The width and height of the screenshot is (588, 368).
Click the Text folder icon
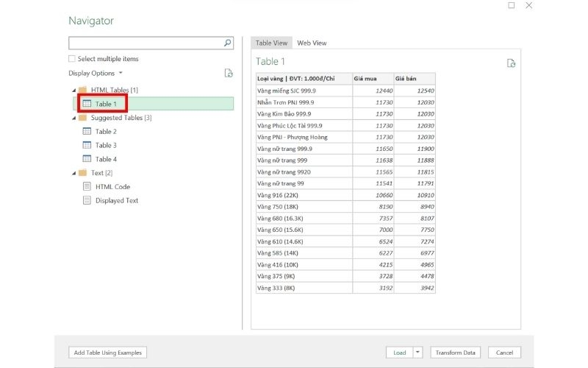82,173
